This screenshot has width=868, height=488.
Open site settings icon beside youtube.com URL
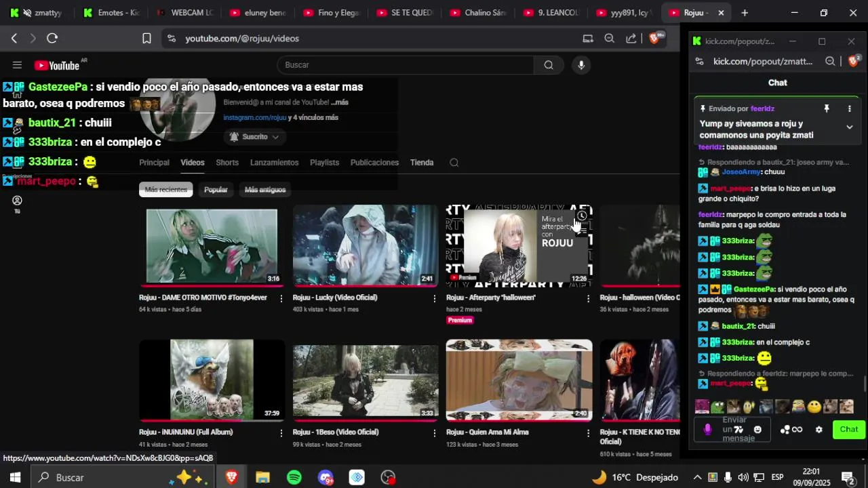pos(171,39)
